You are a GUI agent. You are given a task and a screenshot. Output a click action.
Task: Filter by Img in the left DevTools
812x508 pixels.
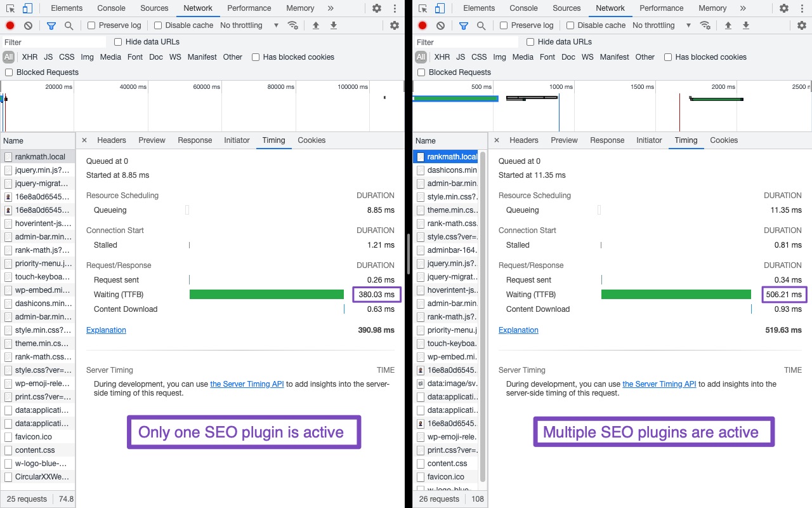coord(87,57)
